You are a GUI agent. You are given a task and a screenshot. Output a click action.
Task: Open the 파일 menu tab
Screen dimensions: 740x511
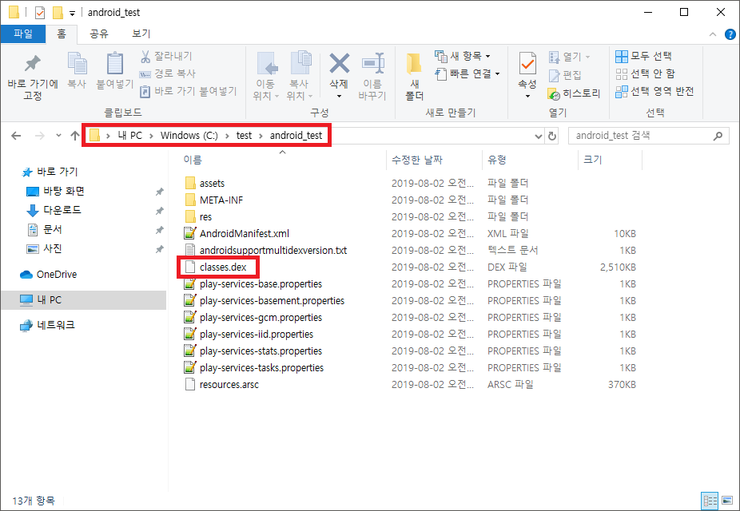click(x=22, y=33)
